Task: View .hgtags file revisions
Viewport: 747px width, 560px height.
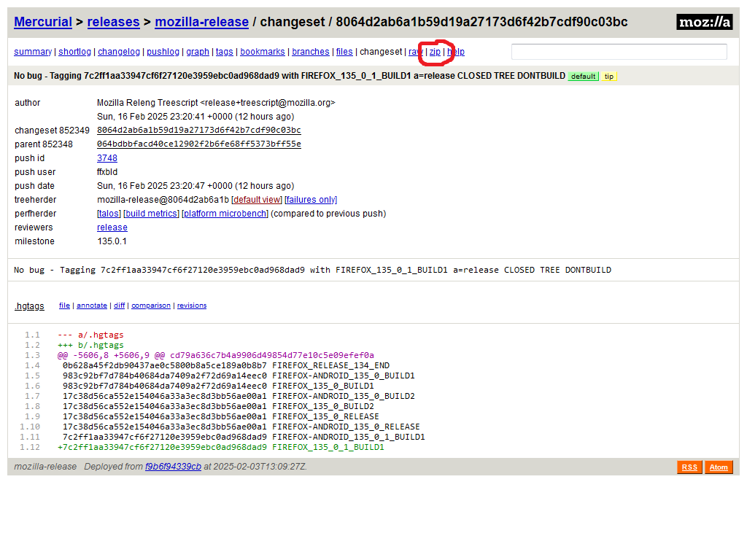Action: (192, 306)
